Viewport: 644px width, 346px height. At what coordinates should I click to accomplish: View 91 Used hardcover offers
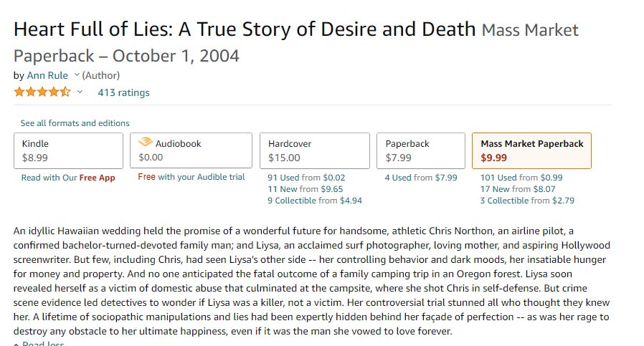click(x=306, y=178)
